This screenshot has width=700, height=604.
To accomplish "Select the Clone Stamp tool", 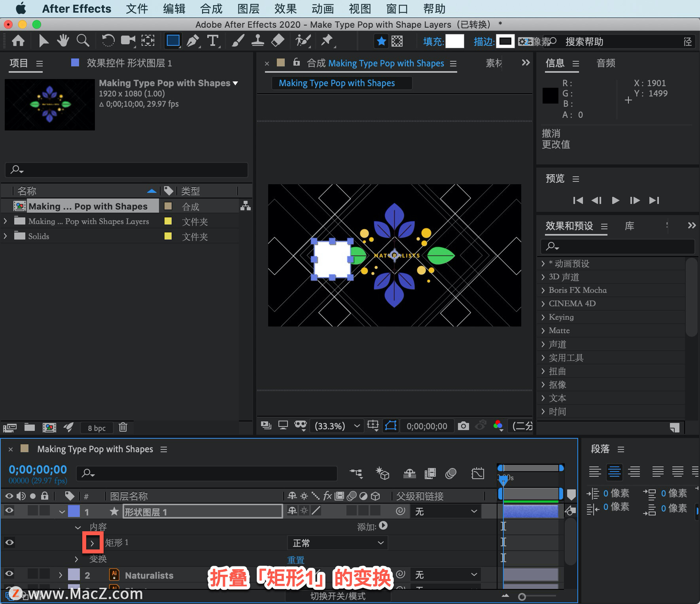I will coord(258,40).
